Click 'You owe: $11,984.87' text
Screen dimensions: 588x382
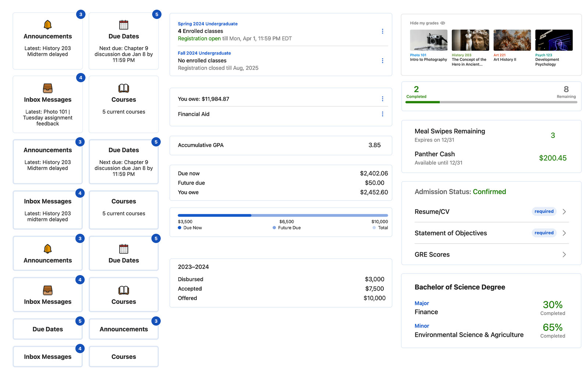[204, 99]
